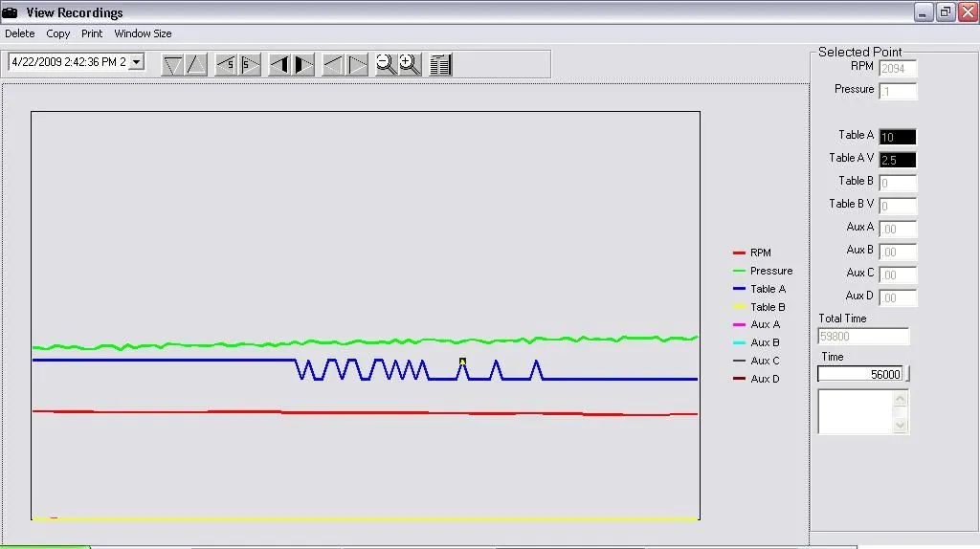Expand the recording date dropdown
Screen dimensions: 980x549
click(136, 61)
